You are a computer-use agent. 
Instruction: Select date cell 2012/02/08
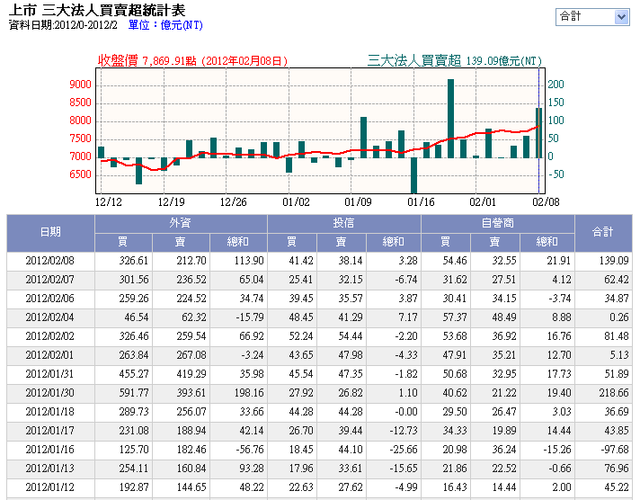tap(50, 261)
